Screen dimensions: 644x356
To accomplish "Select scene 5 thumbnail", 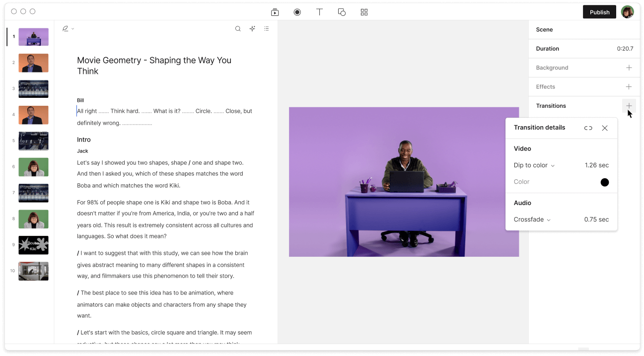I will [x=34, y=141].
